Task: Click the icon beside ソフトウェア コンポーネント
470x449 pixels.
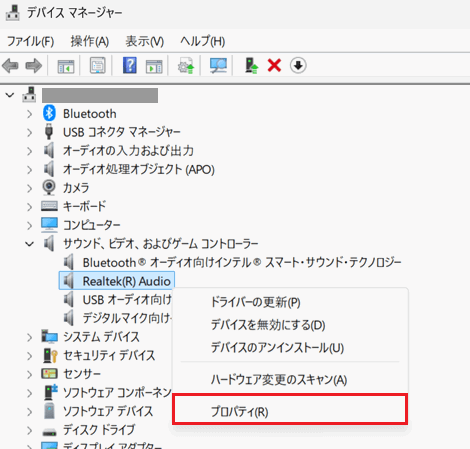Action: pos(51,392)
